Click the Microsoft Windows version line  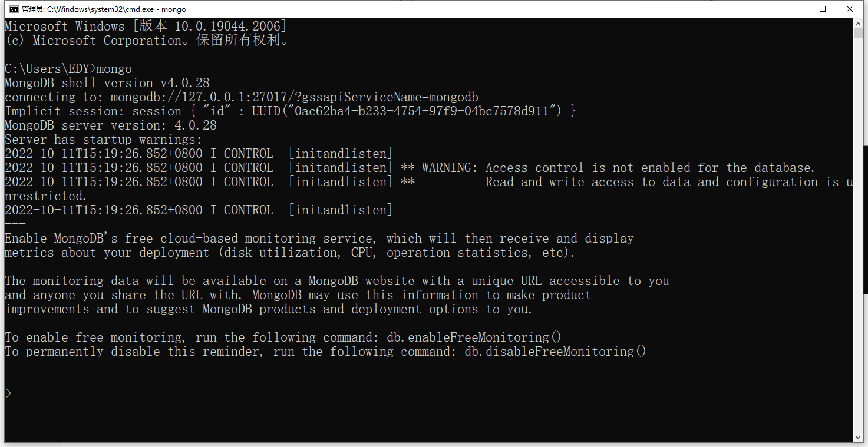(x=146, y=27)
